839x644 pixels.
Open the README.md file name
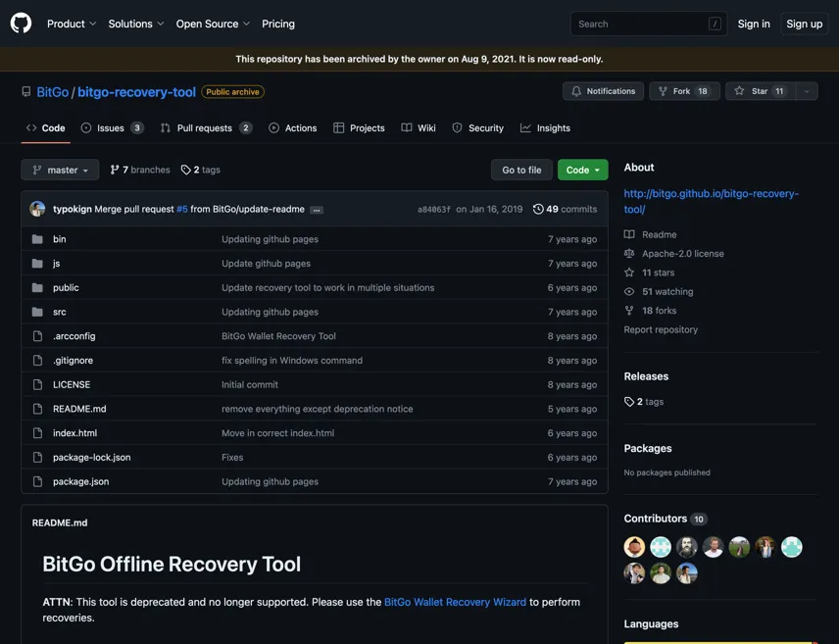(x=79, y=409)
